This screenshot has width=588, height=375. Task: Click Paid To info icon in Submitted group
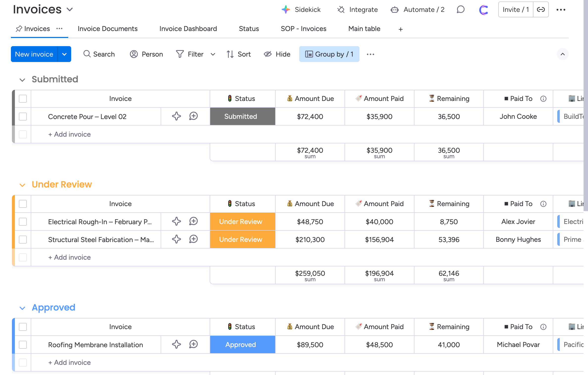point(543,99)
